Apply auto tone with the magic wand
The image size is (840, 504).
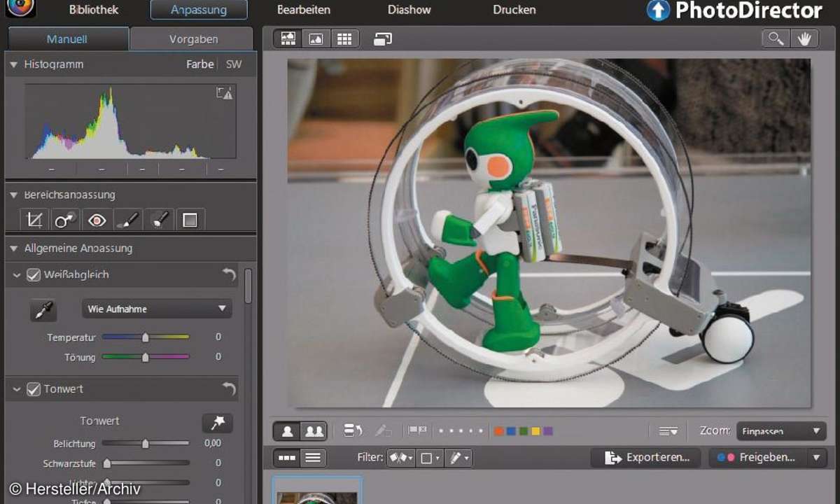click(x=218, y=423)
